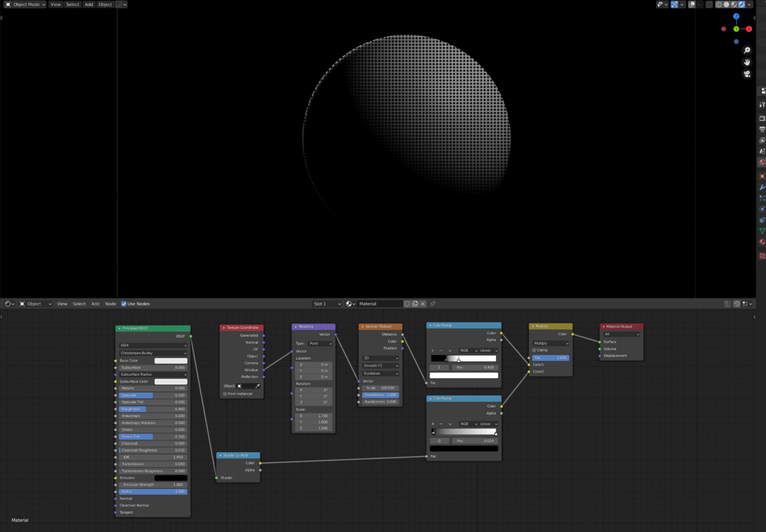Switch viewport to Material Preview shading

click(734, 4)
